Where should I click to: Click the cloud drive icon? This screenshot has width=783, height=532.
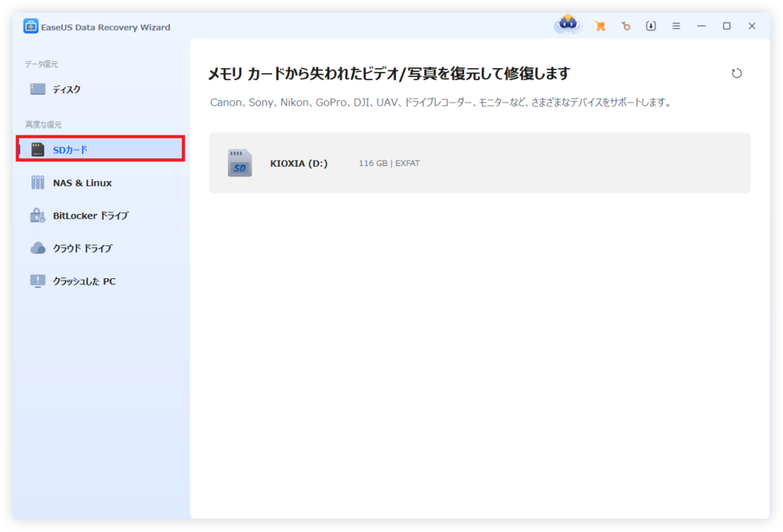[37, 248]
